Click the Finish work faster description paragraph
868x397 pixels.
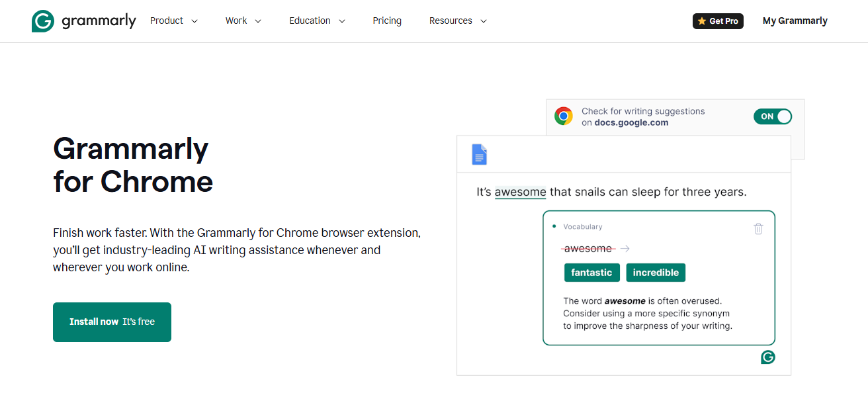[x=237, y=250]
